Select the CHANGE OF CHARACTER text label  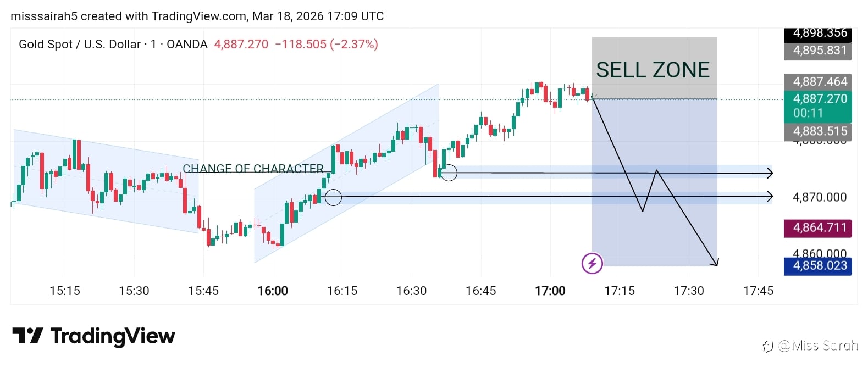(x=253, y=169)
